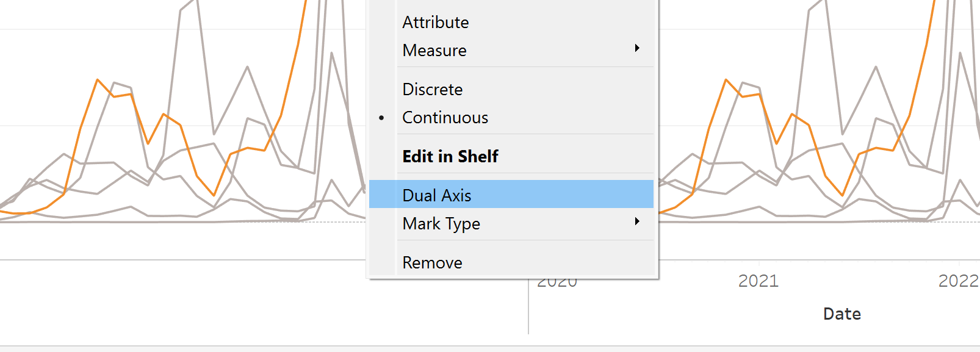This screenshot has width=980, height=352.
Task: Click the bullet beside Continuous
Action: (382, 118)
